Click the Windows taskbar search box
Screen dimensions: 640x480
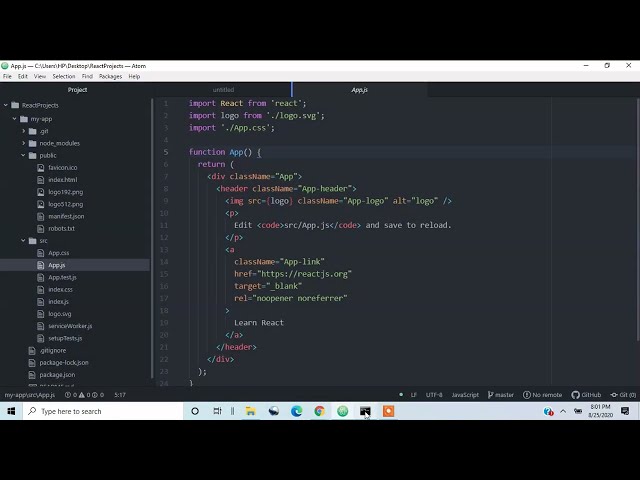(103, 411)
